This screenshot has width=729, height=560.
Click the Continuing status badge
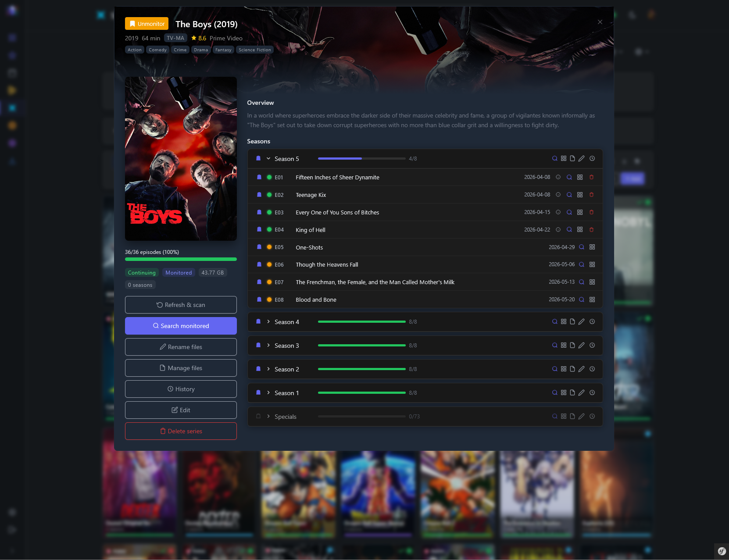(x=142, y=272)
